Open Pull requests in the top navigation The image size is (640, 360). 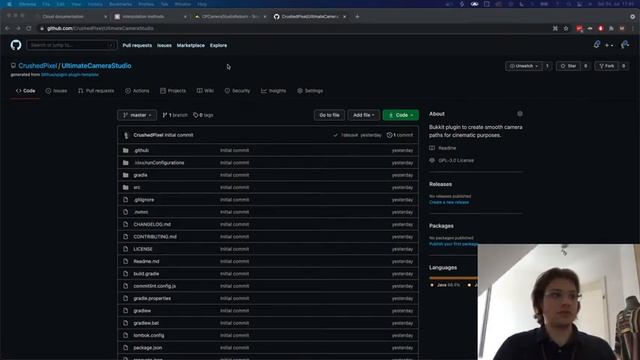coord(137,45)
